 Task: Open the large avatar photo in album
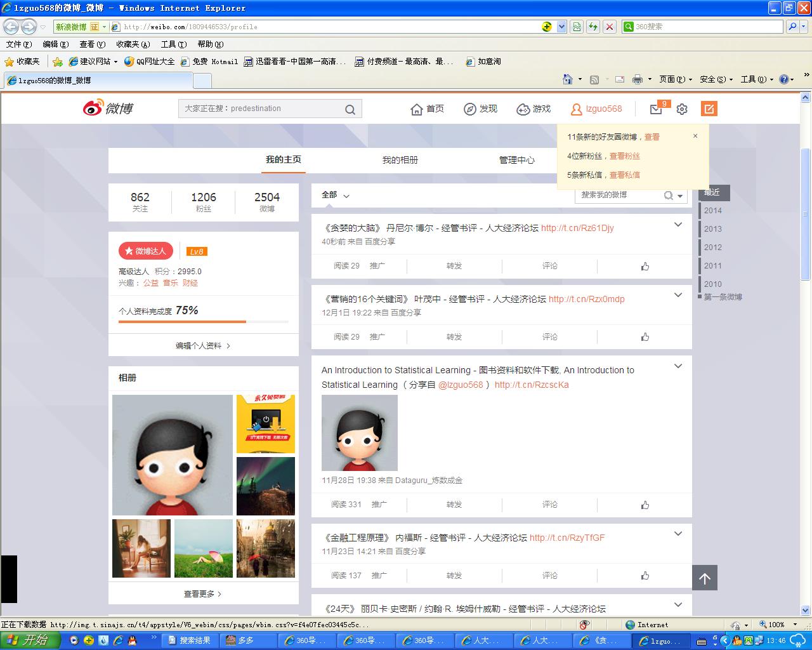coord(173,455)
